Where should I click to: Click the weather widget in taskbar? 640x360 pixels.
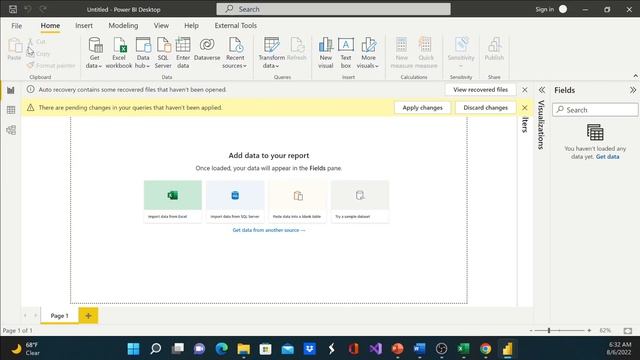[x=26, y=349]
